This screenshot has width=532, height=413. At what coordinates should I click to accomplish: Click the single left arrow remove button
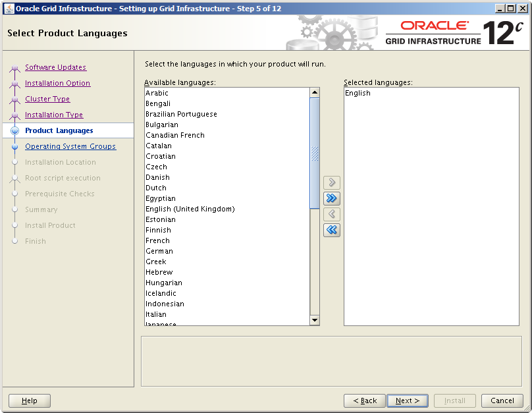point(332,214)
